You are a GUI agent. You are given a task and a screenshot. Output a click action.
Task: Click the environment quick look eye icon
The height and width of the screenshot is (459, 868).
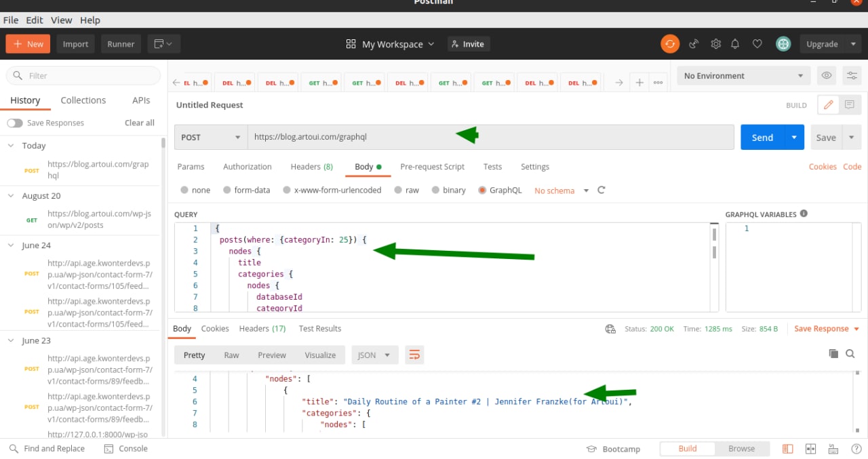point(827,75)
